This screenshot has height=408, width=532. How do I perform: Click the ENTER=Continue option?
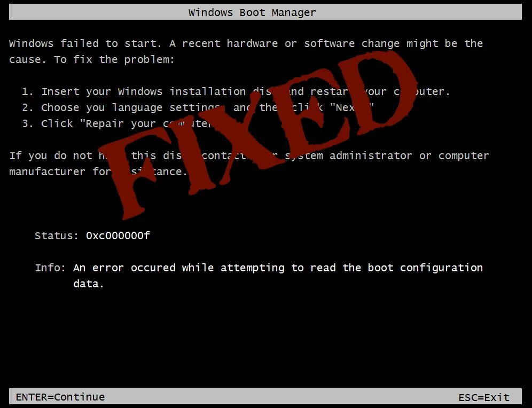[60, 397]
